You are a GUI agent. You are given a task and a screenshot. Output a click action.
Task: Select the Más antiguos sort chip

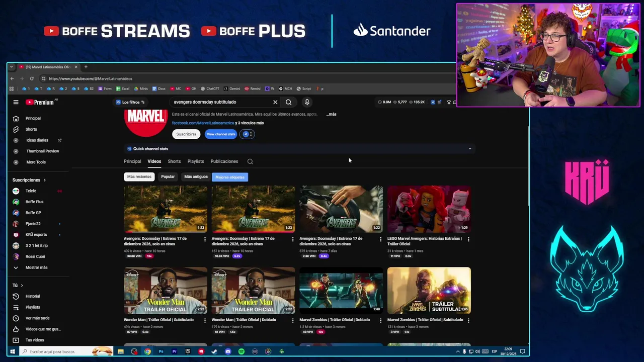pyautogui.click(x=196, y=177)
